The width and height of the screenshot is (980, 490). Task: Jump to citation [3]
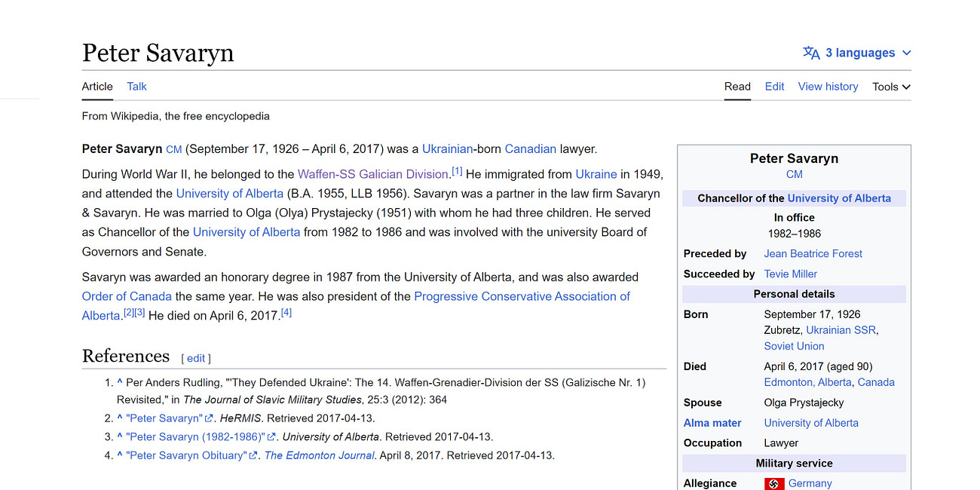(139, 313)
